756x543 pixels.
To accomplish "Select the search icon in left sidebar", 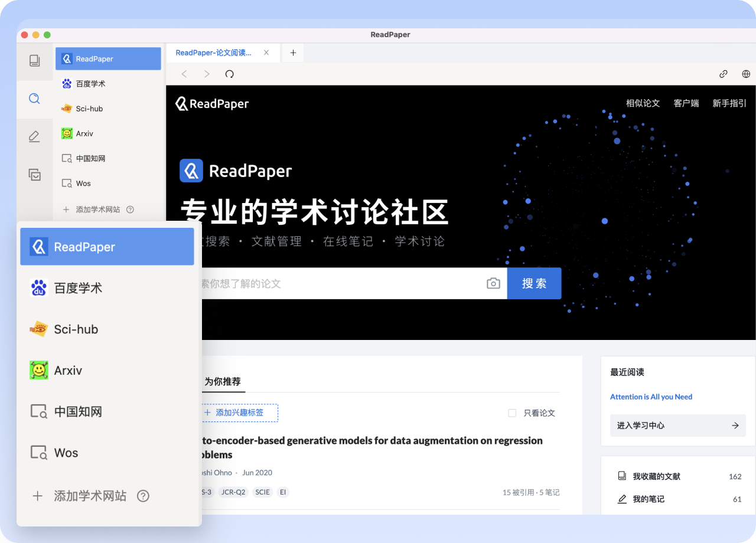I will pos(34,99).
